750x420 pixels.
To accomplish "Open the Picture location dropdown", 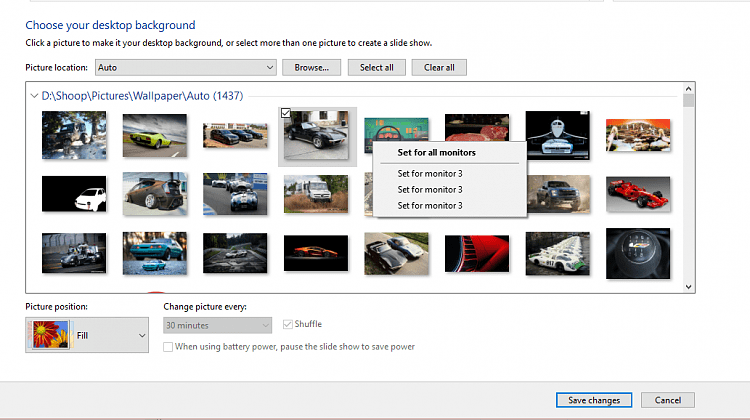I will [x=185, y=67].
